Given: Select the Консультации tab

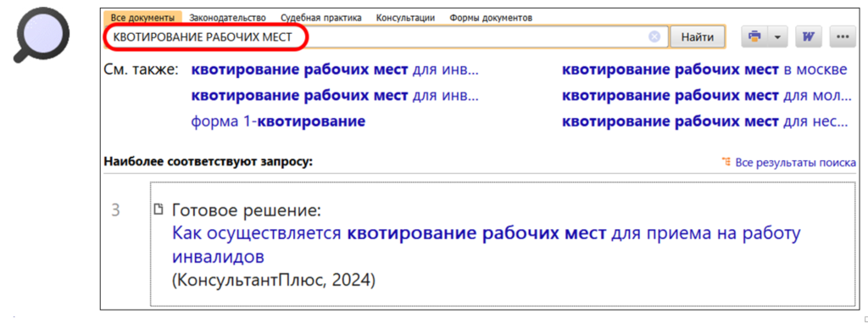Looking at the screenshot, I should point(405,18).
